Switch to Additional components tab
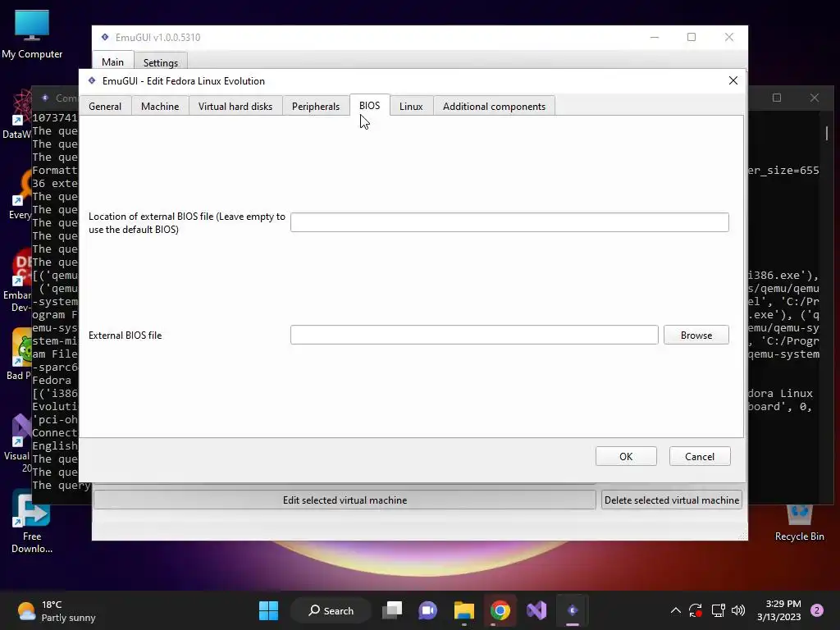Screen dimensions: 840x630 click(x=494, y=106)
